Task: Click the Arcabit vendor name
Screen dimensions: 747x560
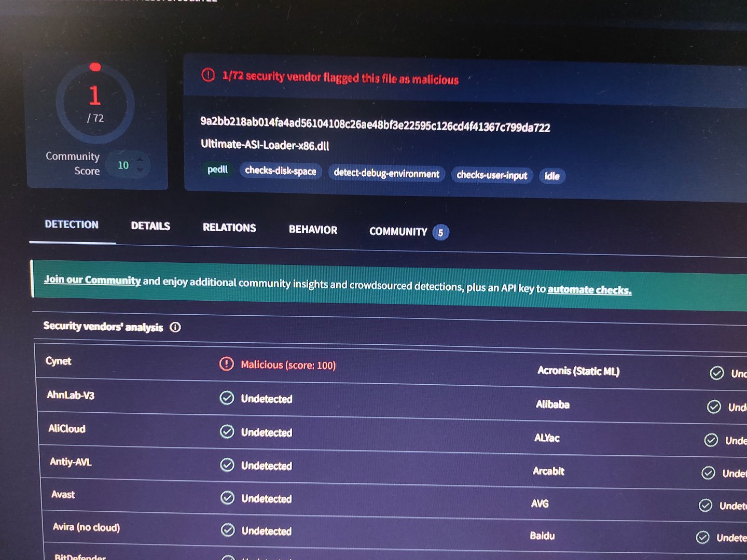Action: 548,471
